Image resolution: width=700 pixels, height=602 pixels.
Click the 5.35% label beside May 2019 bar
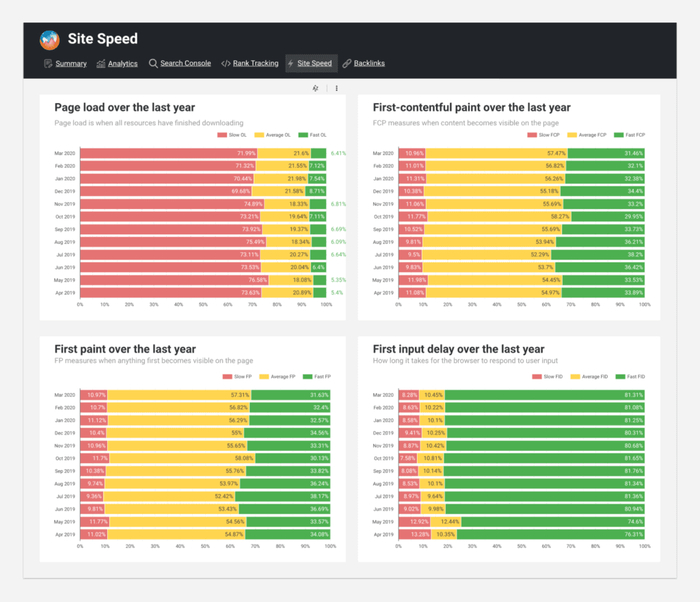[338, 280]
